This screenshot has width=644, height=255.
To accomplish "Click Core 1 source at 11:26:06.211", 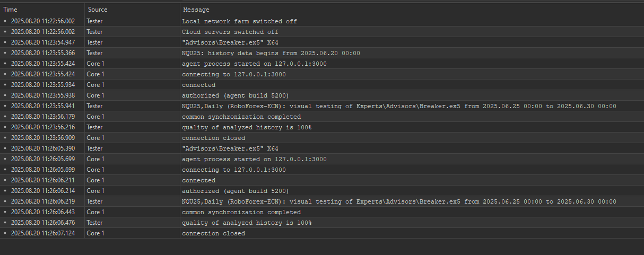I will click(x=95, y=180).
